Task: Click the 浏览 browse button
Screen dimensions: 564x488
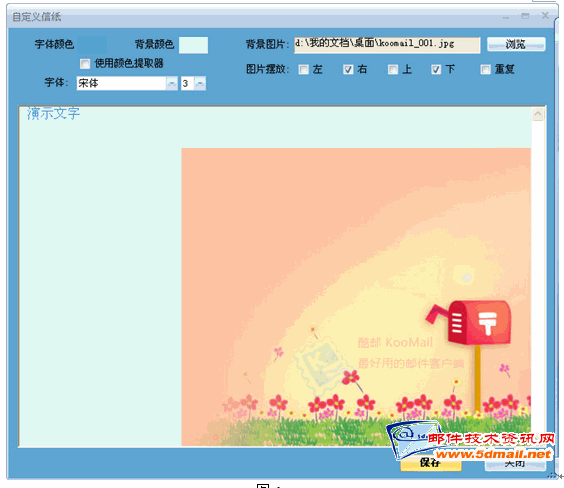Action: point(516,44)
